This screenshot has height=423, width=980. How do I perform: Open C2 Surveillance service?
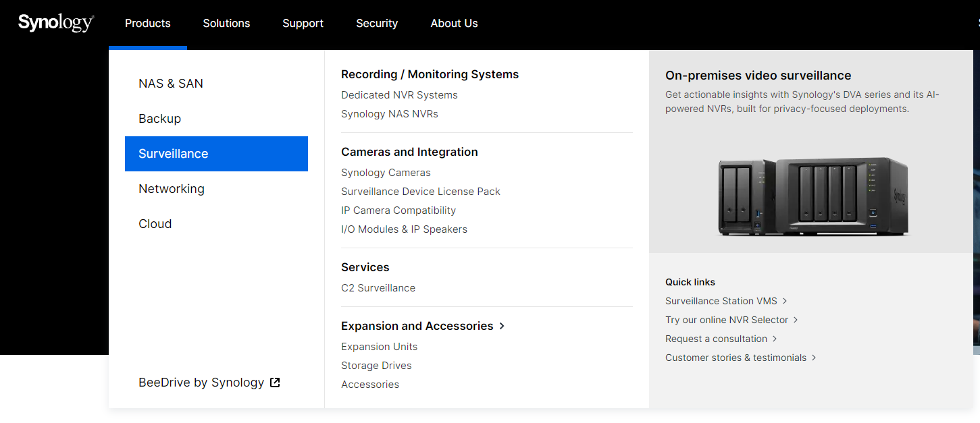[378, 288]
